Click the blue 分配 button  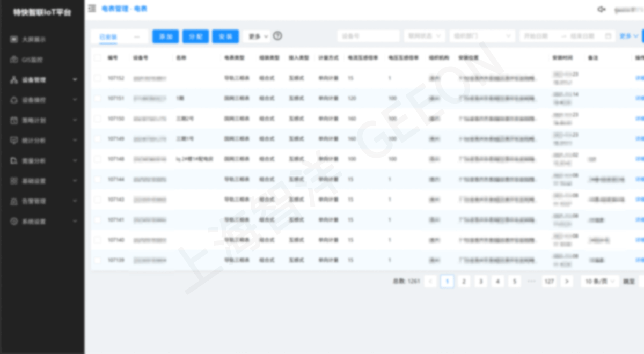click(196, 36)
